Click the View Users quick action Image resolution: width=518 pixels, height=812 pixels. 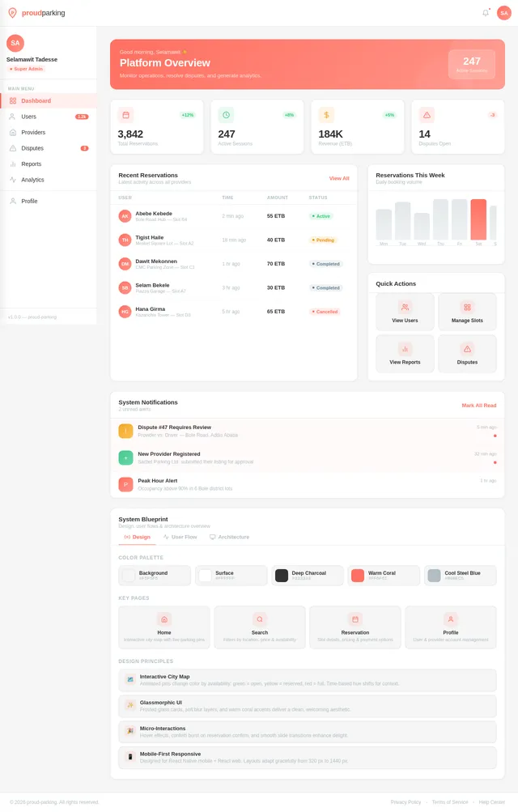pos(405,312)
